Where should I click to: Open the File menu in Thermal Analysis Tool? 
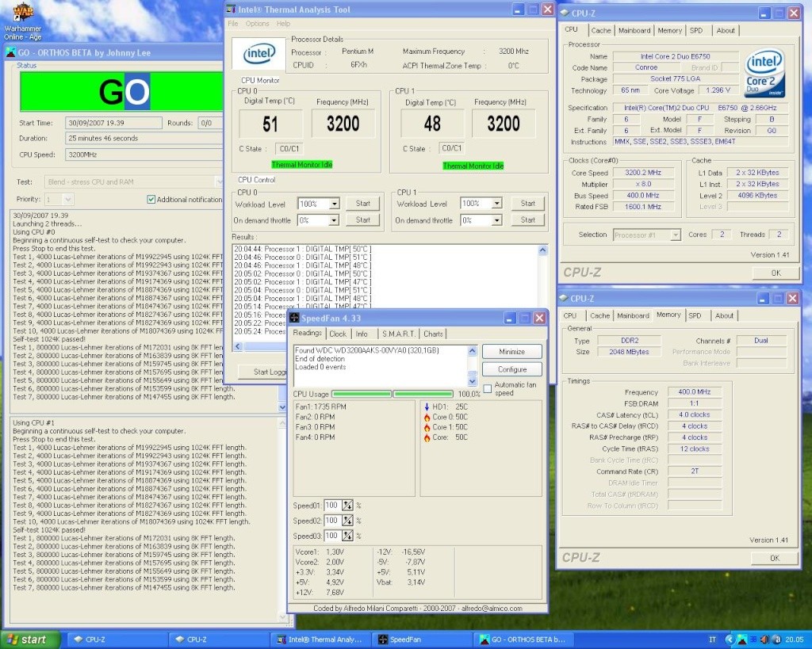(233, 24)
